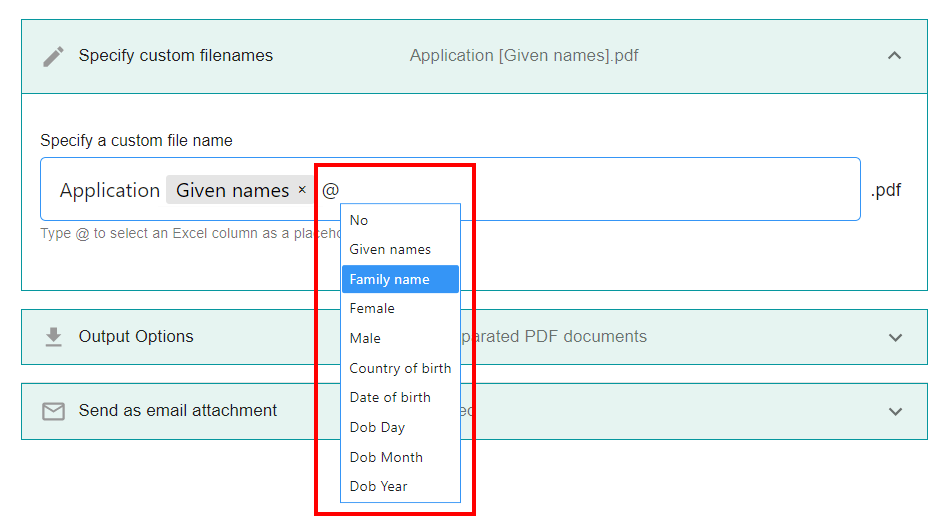
Task: Pick 'Male' from the column list
Action: pyautogui.click(x=365, y=338)
